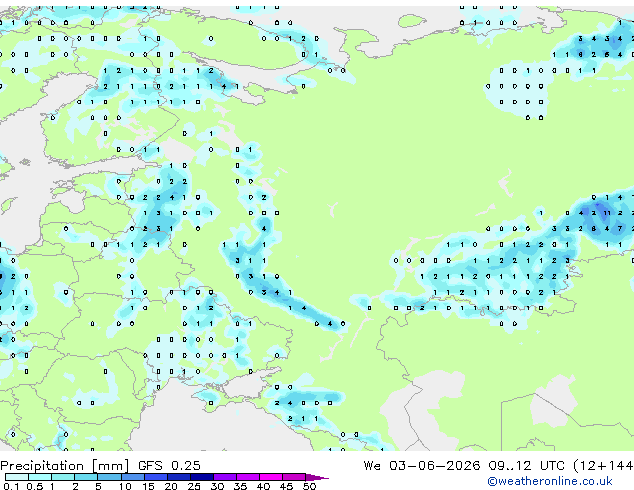Viewport: 634px width, 490px height.
Task: Click the 20–25 mm legend color swatch
Action: (178, 477)
